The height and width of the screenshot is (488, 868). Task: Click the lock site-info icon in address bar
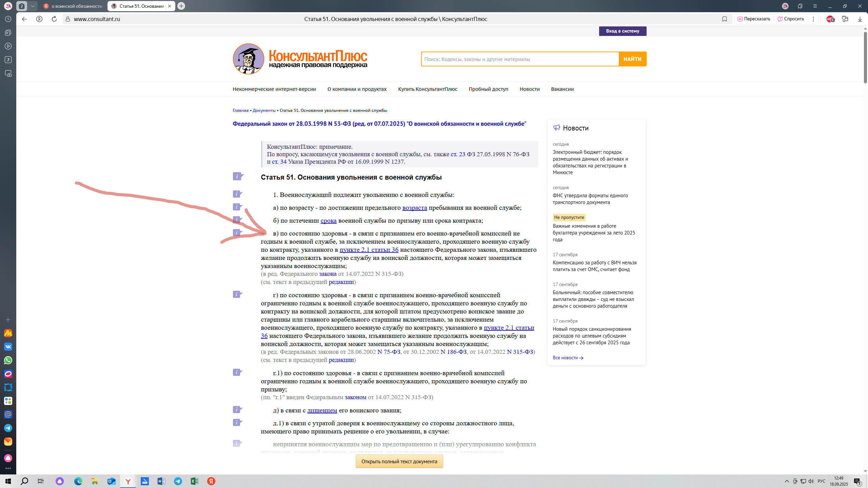(x=68, y=19)
